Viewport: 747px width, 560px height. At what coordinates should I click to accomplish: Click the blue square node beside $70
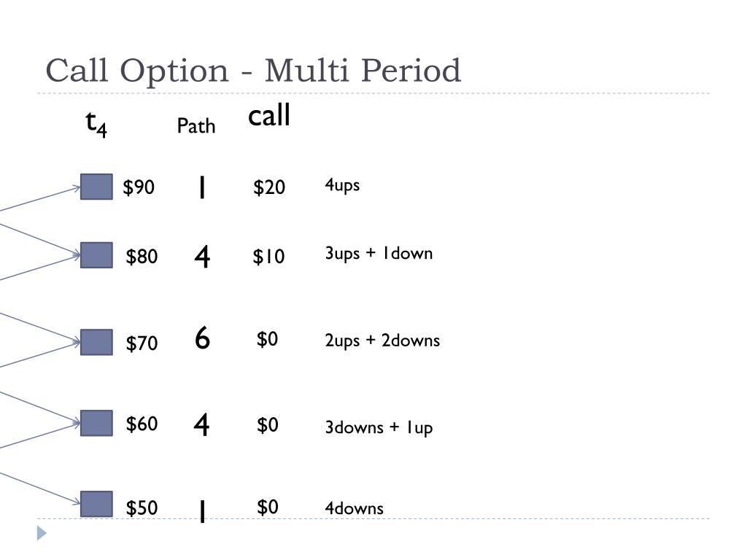pyautogui.click(x=97, y=342)
